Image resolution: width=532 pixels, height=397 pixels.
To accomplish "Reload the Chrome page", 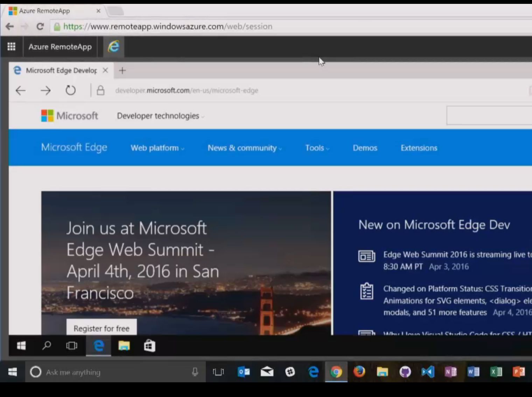I will 40,26.
